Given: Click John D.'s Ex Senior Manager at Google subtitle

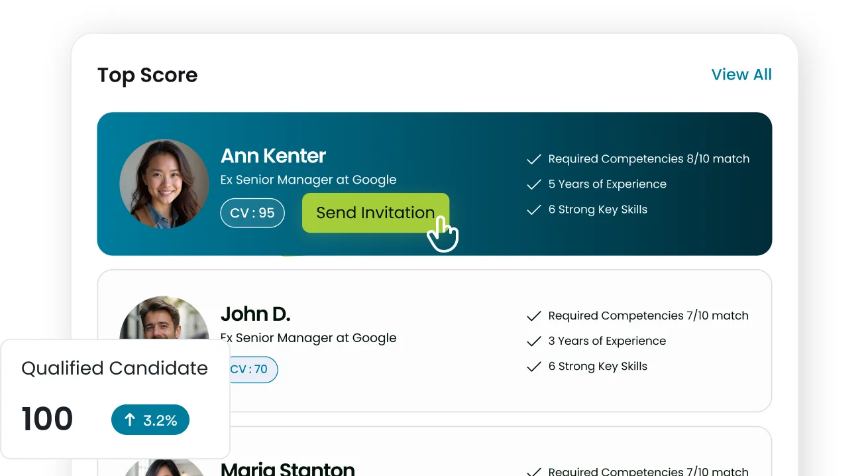Looking at the screenshot, I should pos(308,337).
